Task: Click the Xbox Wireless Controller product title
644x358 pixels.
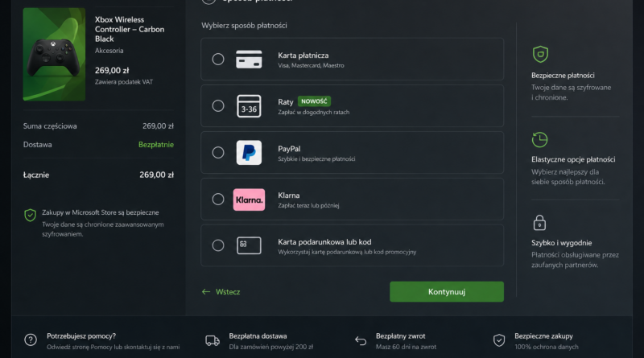Action: tap(130, 29)
